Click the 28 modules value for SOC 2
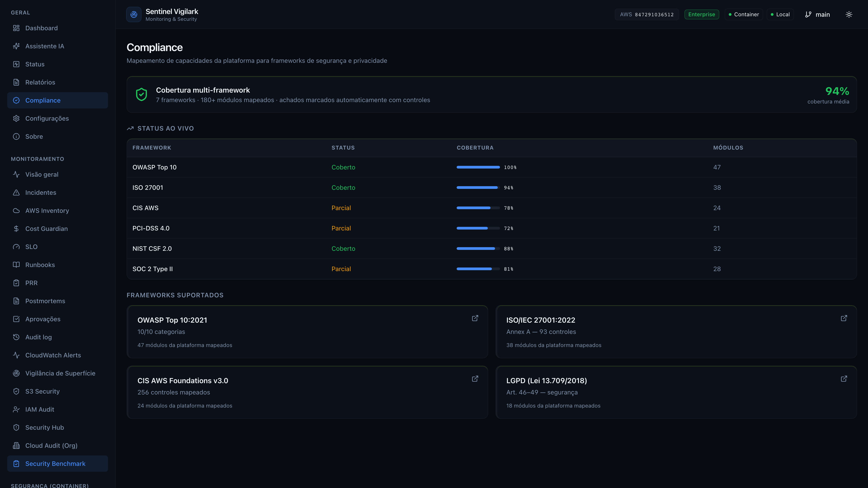Image resolution: width=868 pixels, height=488 pixels. pyautogui.click(x=717, y=269)
